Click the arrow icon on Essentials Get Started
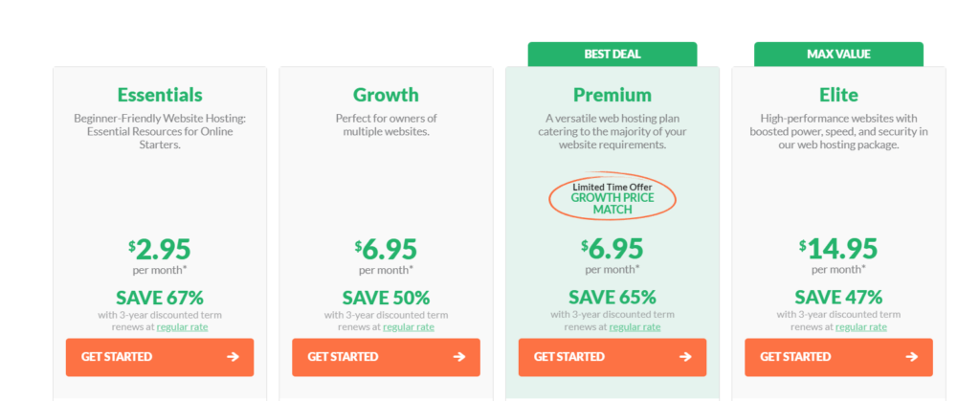 tap(233, 357)
